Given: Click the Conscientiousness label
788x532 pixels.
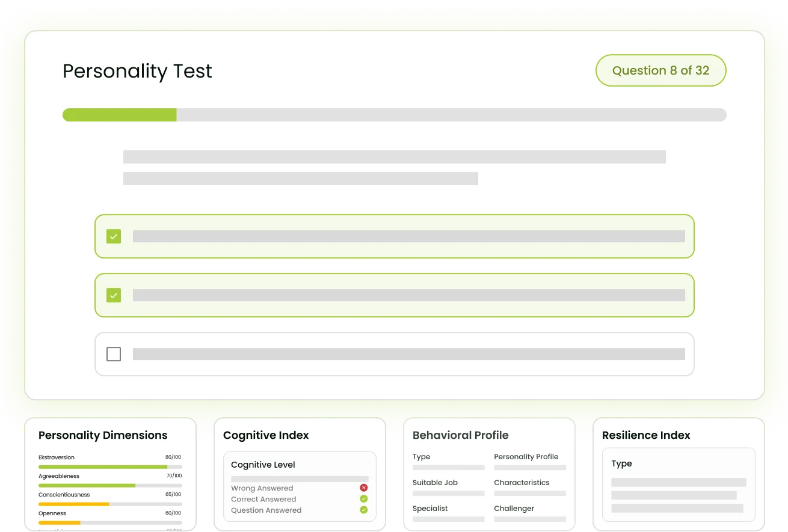Looking at the screenshot, I should tap(64, 495).
